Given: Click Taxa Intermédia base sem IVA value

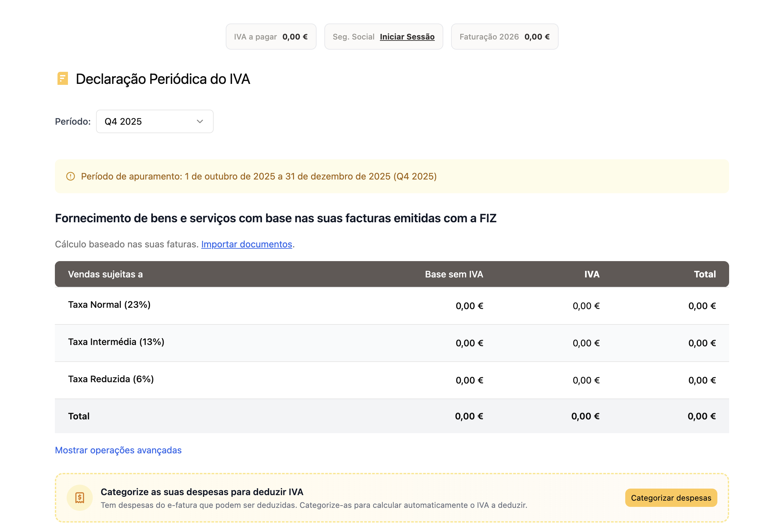Looking at the screenshot, I should point(469,343).
